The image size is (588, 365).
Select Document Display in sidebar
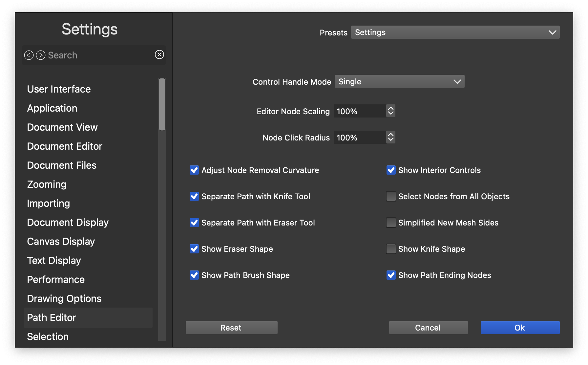pyautogui.click(x=68, y=222)
